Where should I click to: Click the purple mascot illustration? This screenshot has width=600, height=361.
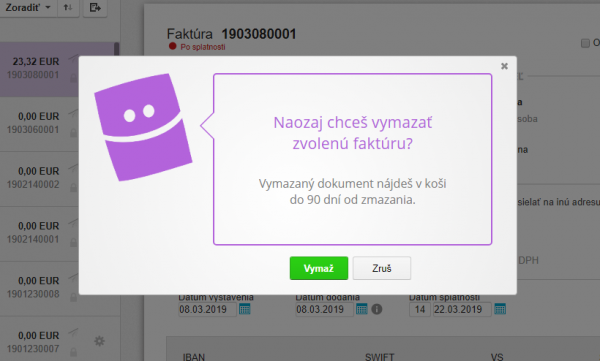tap(143, 127)
